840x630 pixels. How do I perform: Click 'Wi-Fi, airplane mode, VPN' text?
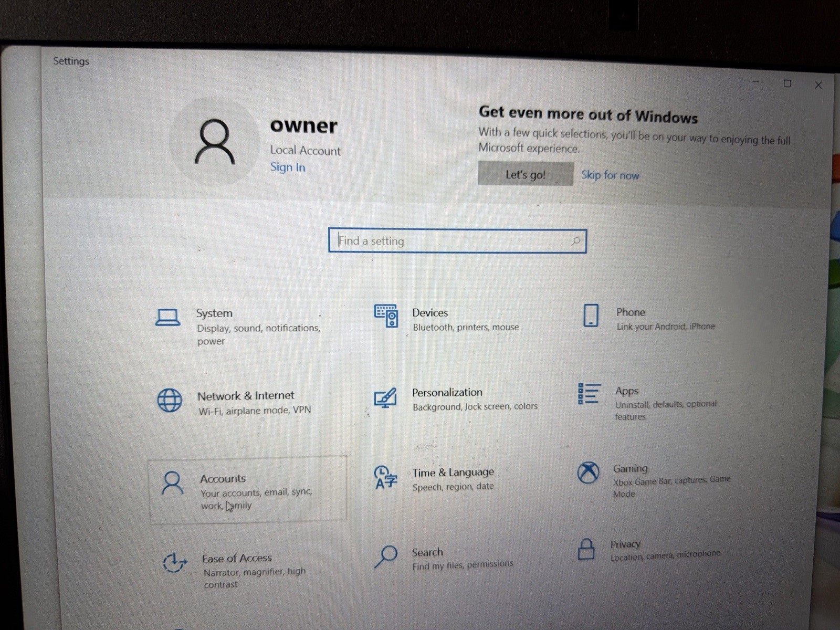pyautogui.click(x=255, y=410)
